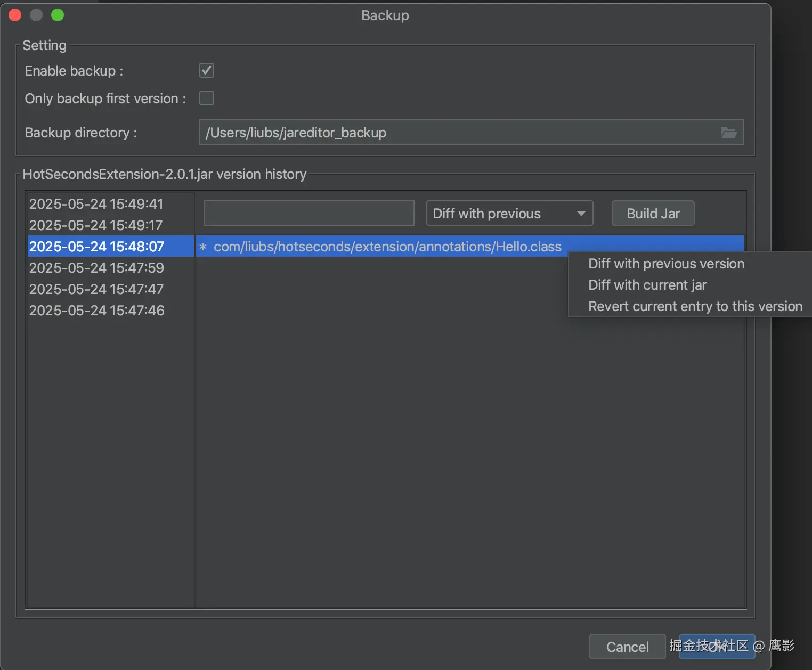Select version 2025-05-24 15:47:46

point(96,311)
